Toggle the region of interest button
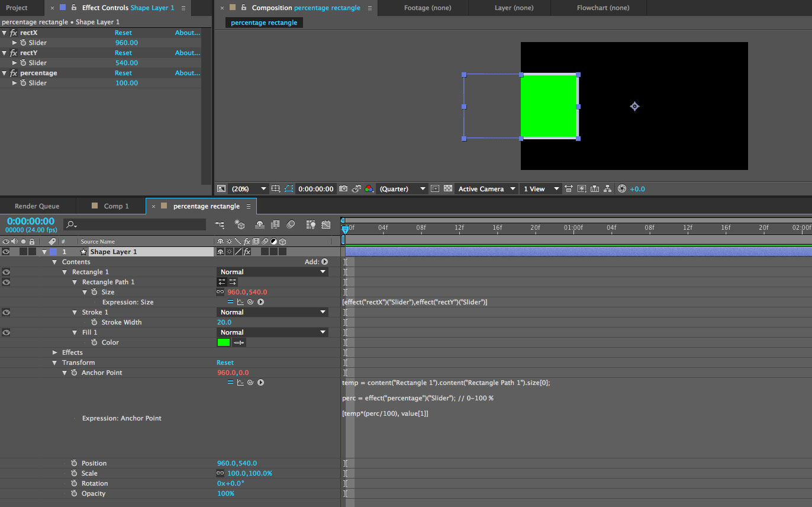Image resolution: width=812 pixels, height=507 pixels. pos(435,189)
